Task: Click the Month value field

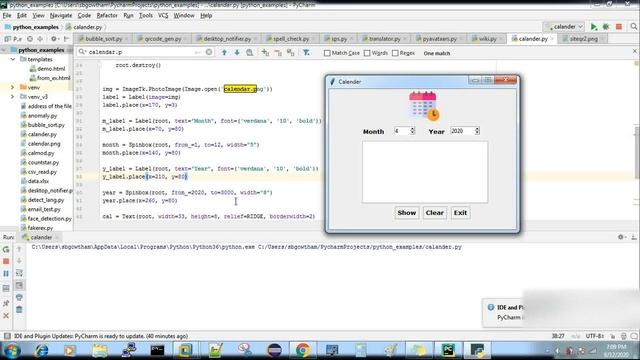Action: (401, 131)
